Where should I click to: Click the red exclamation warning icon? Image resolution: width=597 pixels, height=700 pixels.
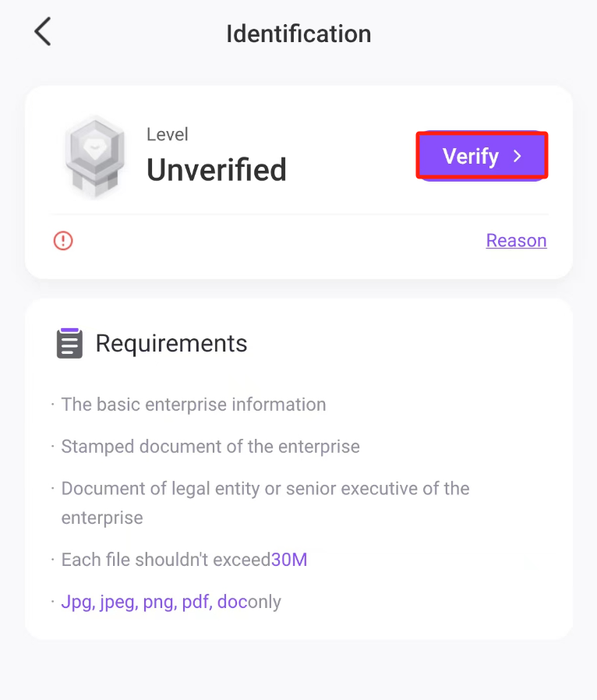point(63,241)
